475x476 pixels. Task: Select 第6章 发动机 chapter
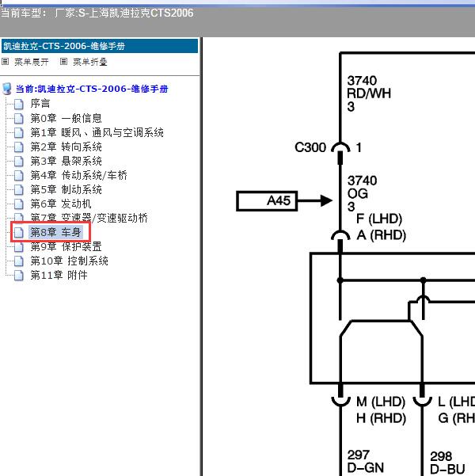pos(61,204)
